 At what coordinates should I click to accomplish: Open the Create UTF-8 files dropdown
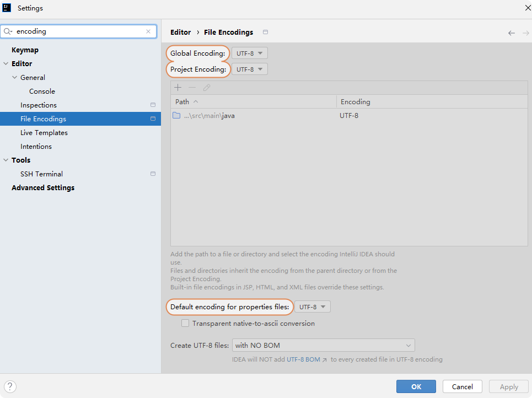tap(324, 346)
